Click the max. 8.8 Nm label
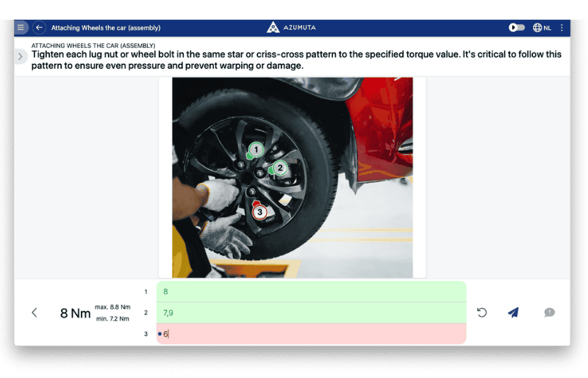The width and height of the screenshot is (588, 378). (112, 307)
